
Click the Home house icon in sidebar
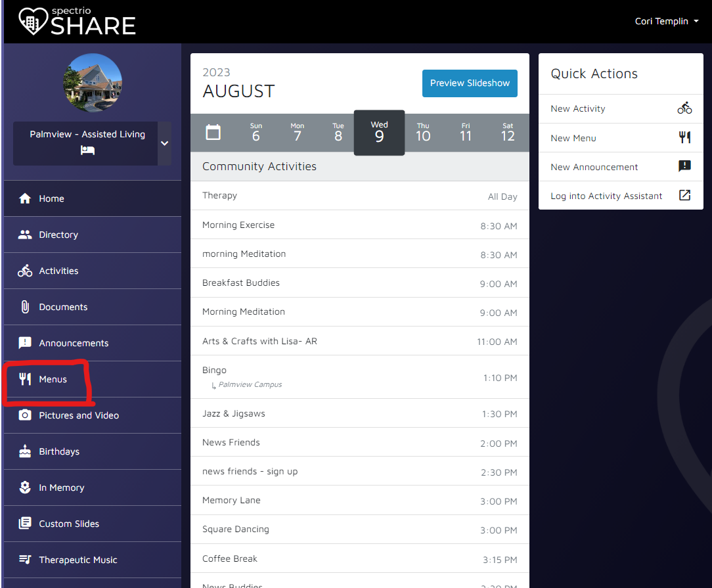tap(24, 198)
